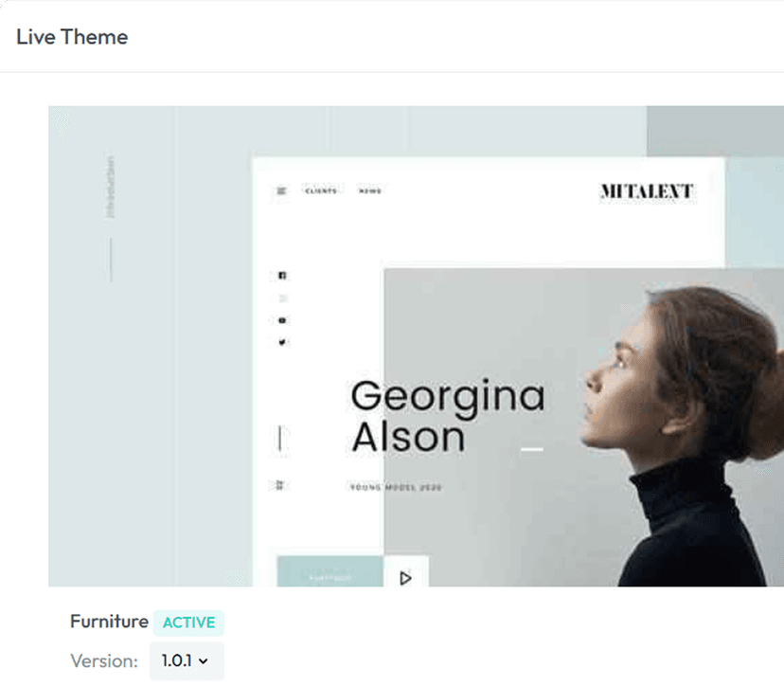Click the Facebook social icon
Image resolution: width=784 pixels, height=686 pixels.
[x=281, y=274]
